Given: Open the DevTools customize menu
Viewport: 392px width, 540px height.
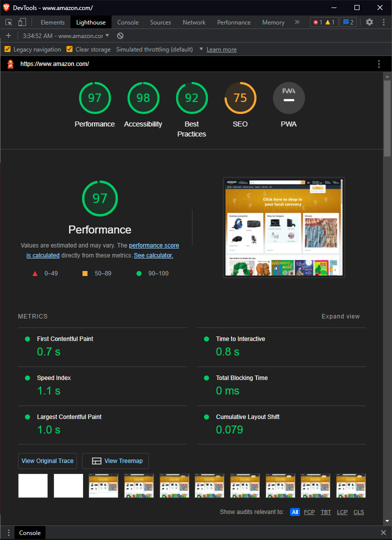Looking at the screenshot, I should click(383, 22).
